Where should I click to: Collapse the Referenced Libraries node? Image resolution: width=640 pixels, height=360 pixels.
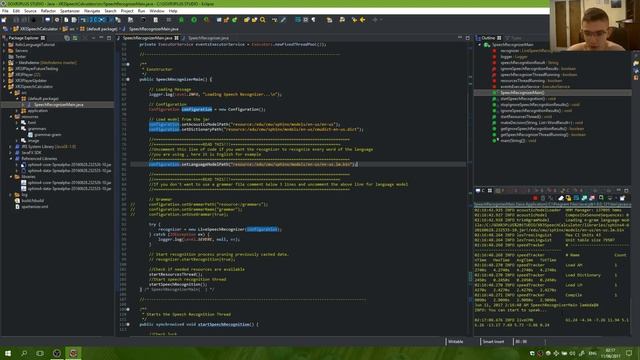(11, 158)
